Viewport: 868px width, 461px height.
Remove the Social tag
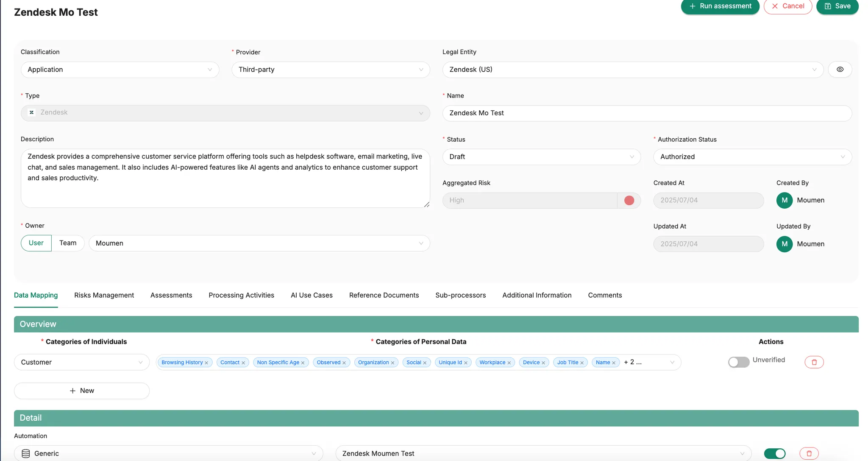(x=425, y=363)
